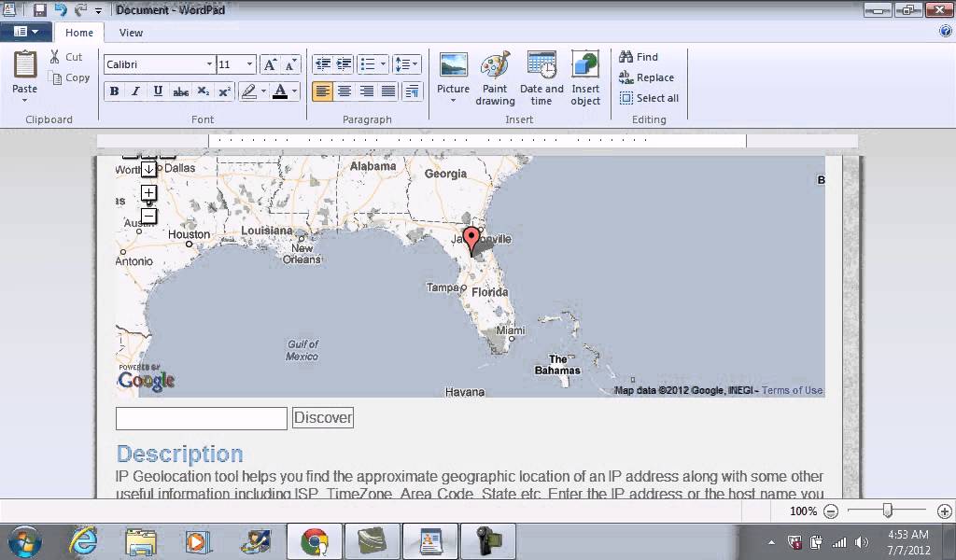Undo the last action
The height and width of the screenshot is (560, 956).
[x=61, y=9]
